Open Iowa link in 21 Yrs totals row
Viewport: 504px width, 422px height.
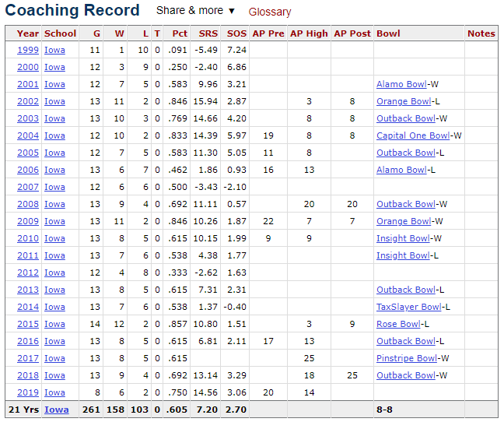tap(56, 410)
